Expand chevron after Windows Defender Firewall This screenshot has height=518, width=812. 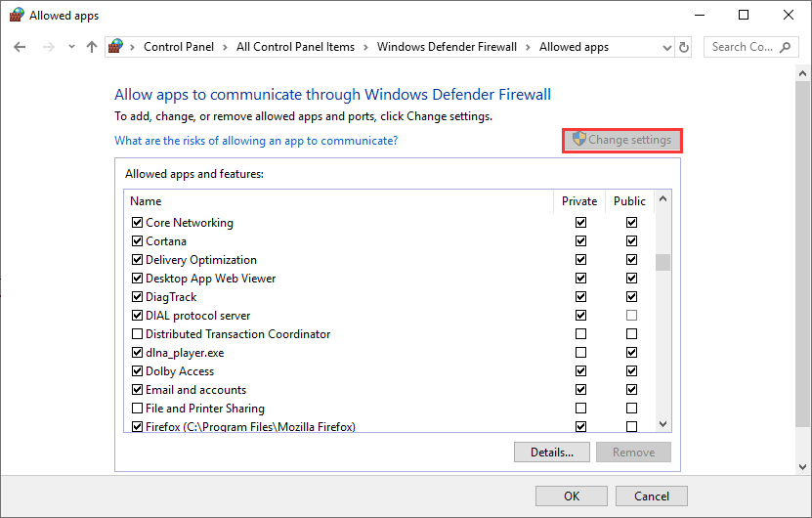pos(528,48)
